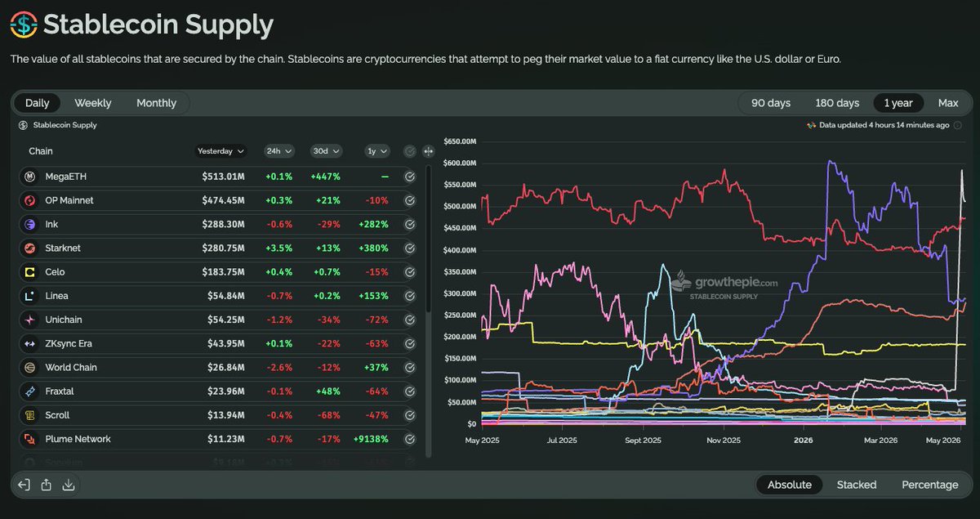Click the Linea chain logo icon
The image size is (980, 519).
point(29,296)
